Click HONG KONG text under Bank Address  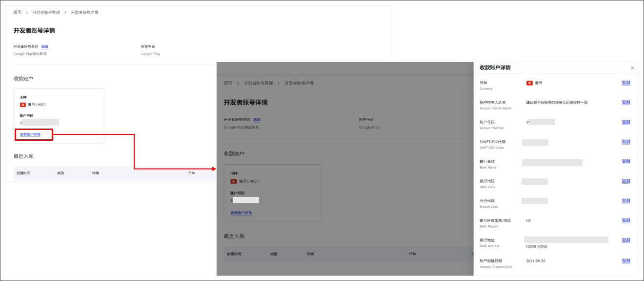(537, 247)
